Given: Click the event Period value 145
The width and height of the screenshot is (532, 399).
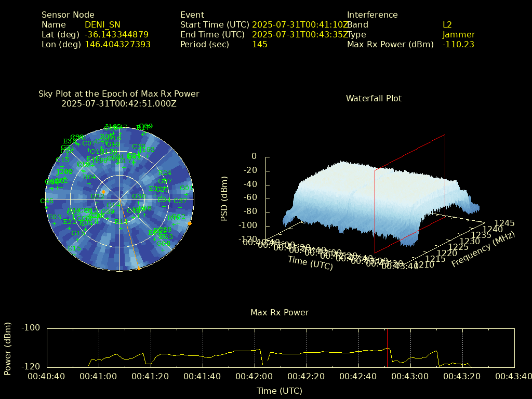Looking at the screenshot, I should [x=259, y=44].
